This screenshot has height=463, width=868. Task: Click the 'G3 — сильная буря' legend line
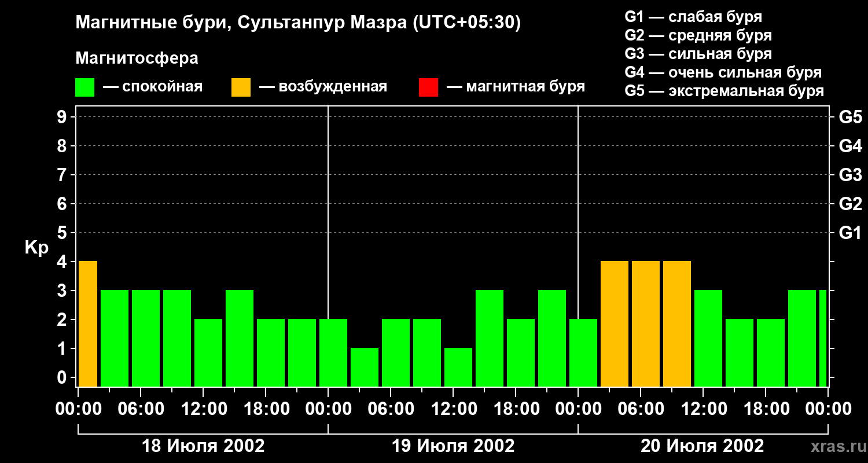click(x=698, y=54)
